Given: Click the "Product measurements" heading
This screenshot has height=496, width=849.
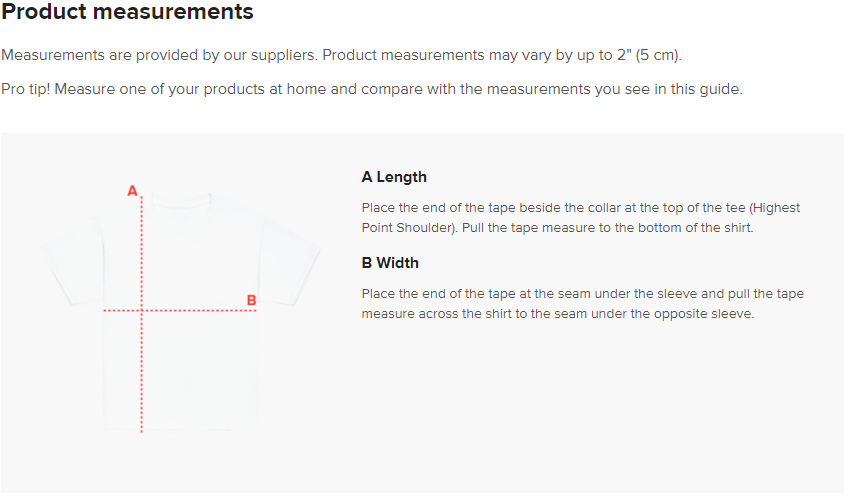Looking at the screenshot, I should tap(127, 13).
